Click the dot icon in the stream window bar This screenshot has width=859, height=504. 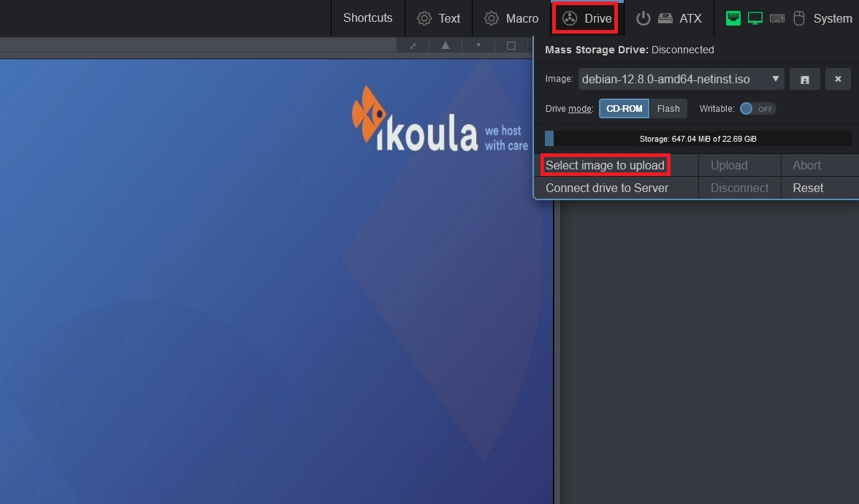(x=478, y=45)
